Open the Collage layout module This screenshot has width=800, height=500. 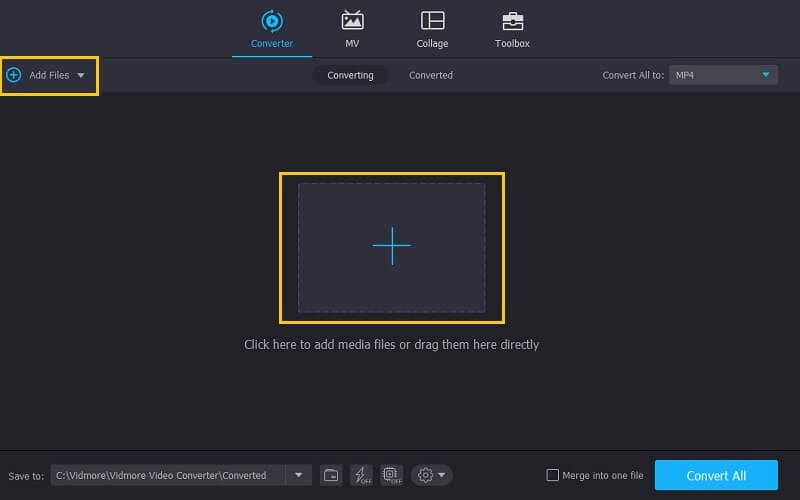pos(432,29)
